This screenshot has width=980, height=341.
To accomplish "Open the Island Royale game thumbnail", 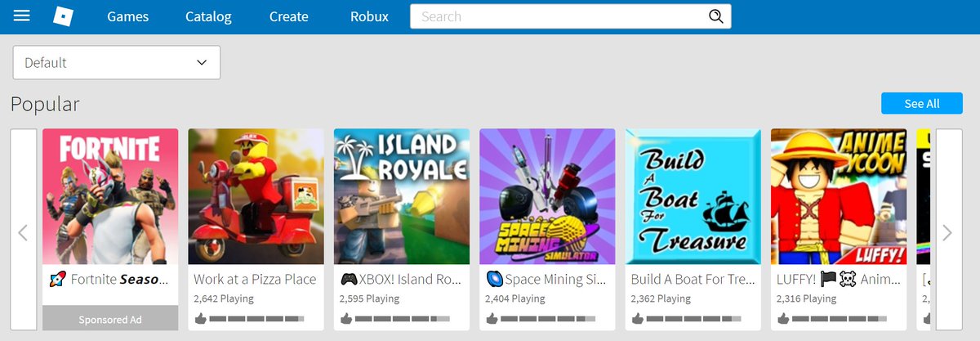I will tap(402, 196).
